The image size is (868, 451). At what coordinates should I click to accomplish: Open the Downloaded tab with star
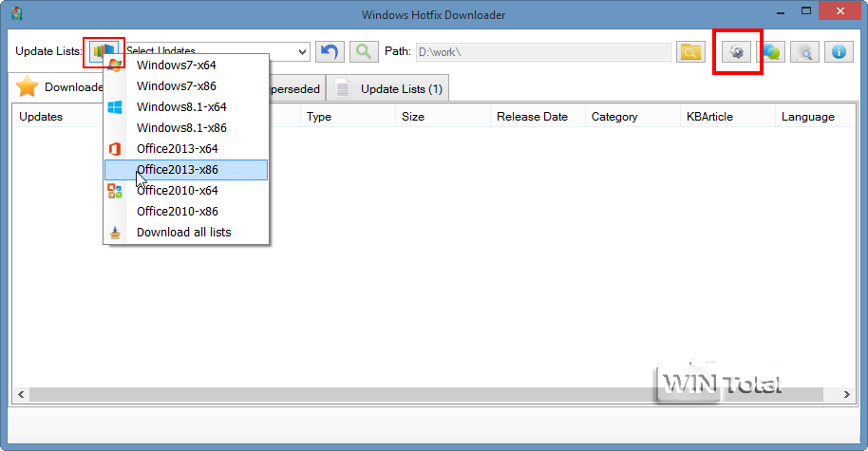(x=58, y=87)
